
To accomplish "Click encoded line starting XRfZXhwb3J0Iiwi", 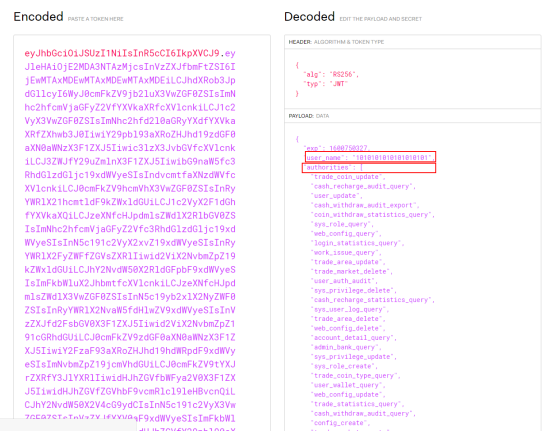I will tap(130, 135).
